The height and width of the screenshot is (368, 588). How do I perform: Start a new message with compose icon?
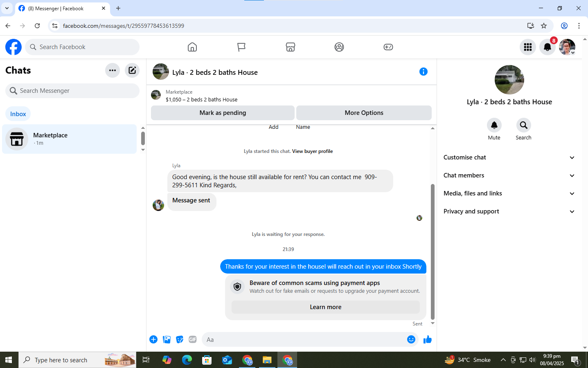point(132,70)
